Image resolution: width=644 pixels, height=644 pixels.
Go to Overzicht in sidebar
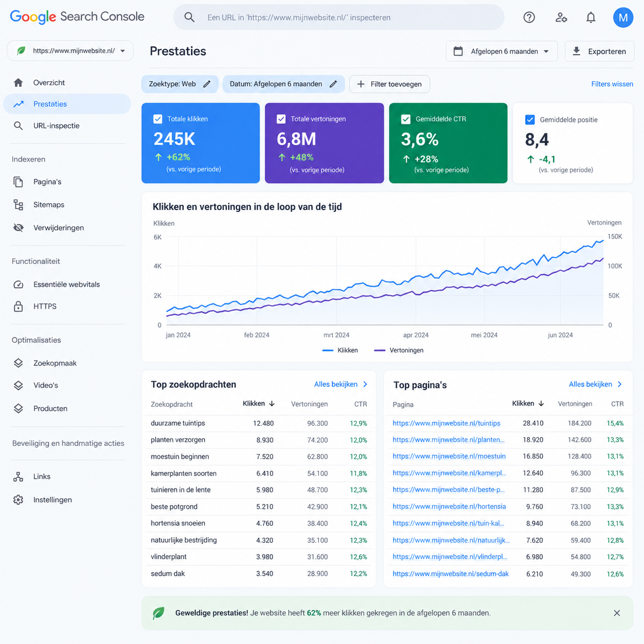(67, 83)
